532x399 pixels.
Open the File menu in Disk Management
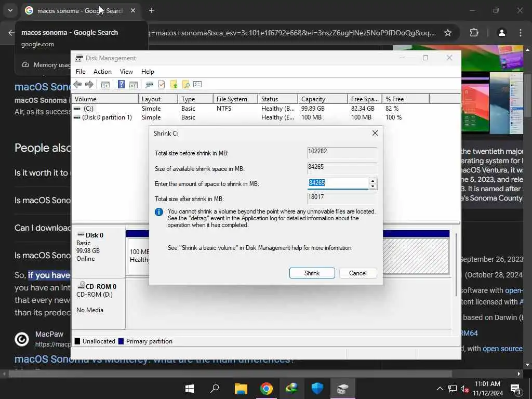[81, 72]
